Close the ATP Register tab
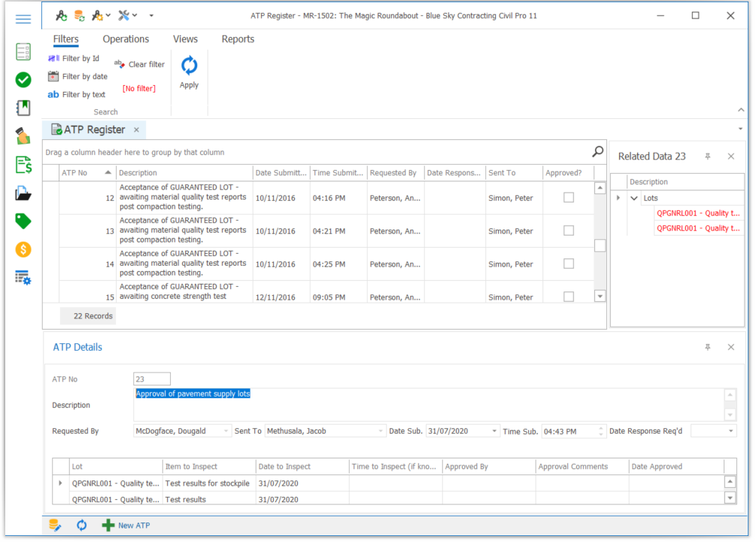 pos(136,129)
